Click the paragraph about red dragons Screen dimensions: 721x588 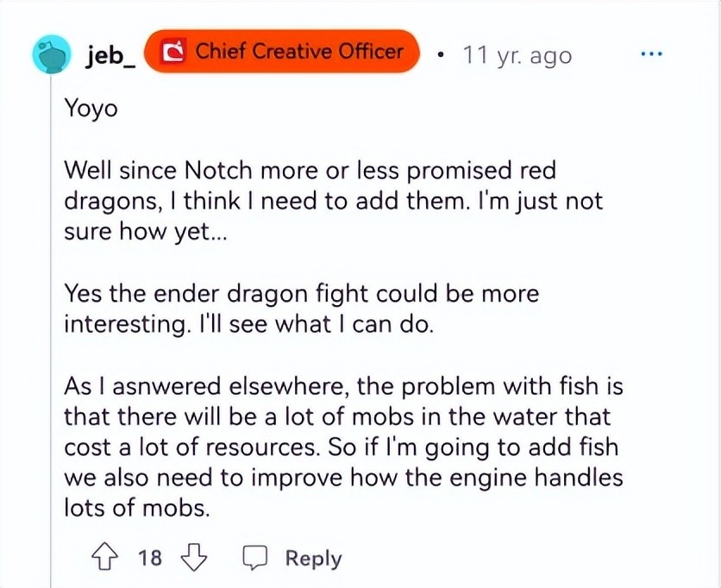332,201
